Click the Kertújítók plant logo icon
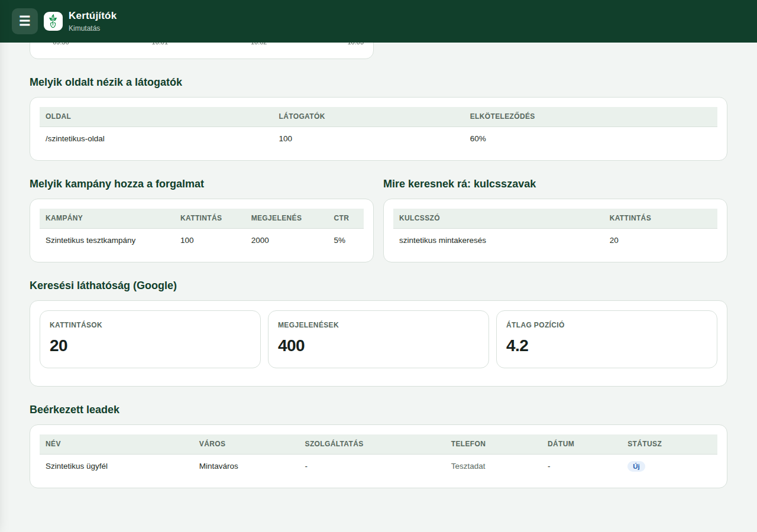Image resolution: width=757 pixels, height=532 pixels. click(x=53, y=21)
